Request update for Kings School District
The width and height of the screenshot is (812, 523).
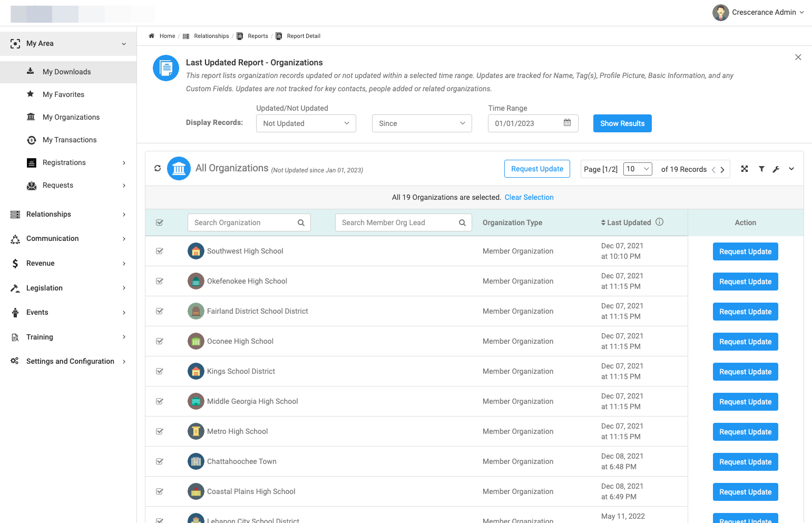tap(745, 372)
